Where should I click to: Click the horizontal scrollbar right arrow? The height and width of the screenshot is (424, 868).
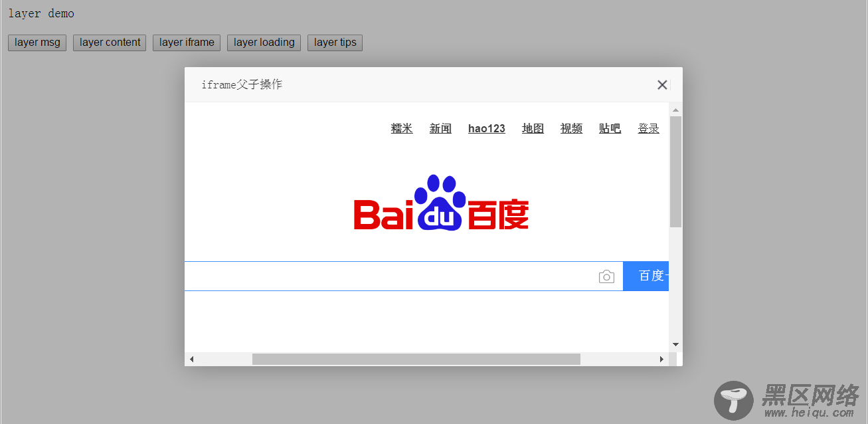tap(661, 360)
